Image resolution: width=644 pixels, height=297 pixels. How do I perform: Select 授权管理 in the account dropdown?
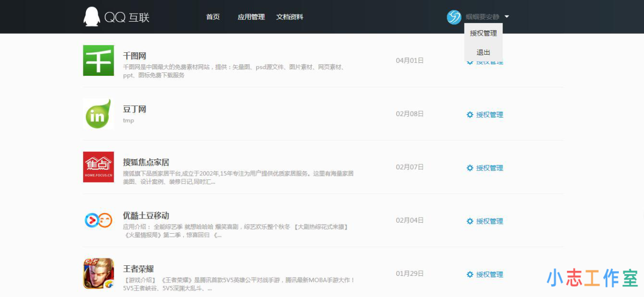pos(482,34)
